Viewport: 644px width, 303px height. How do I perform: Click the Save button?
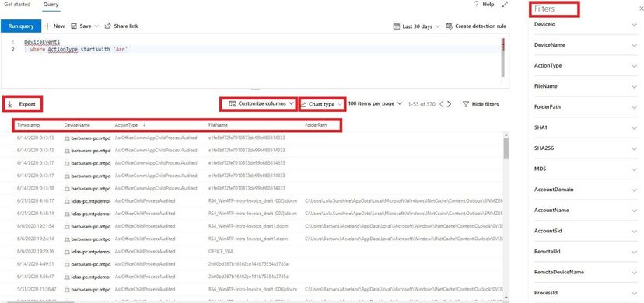[x=82, y=26]
